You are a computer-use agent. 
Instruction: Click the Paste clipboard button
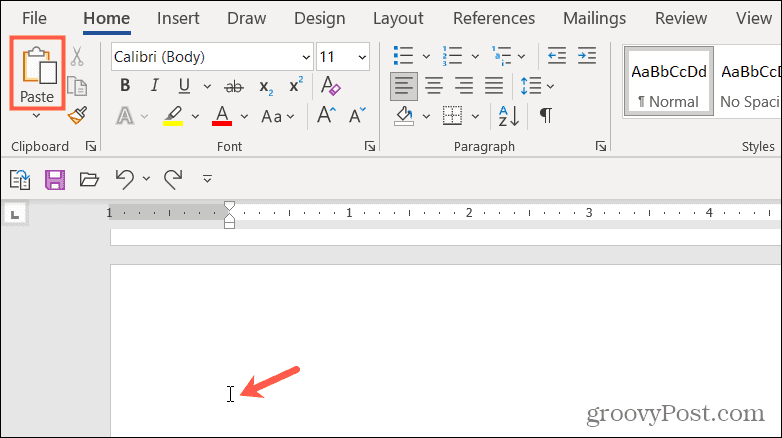pyautogui.click(x=37, y=73)
